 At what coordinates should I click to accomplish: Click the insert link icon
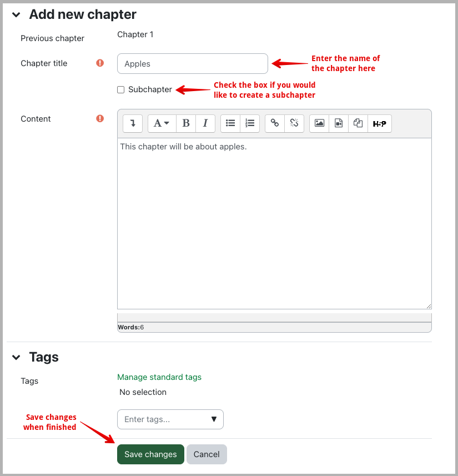tap(275, 123)
